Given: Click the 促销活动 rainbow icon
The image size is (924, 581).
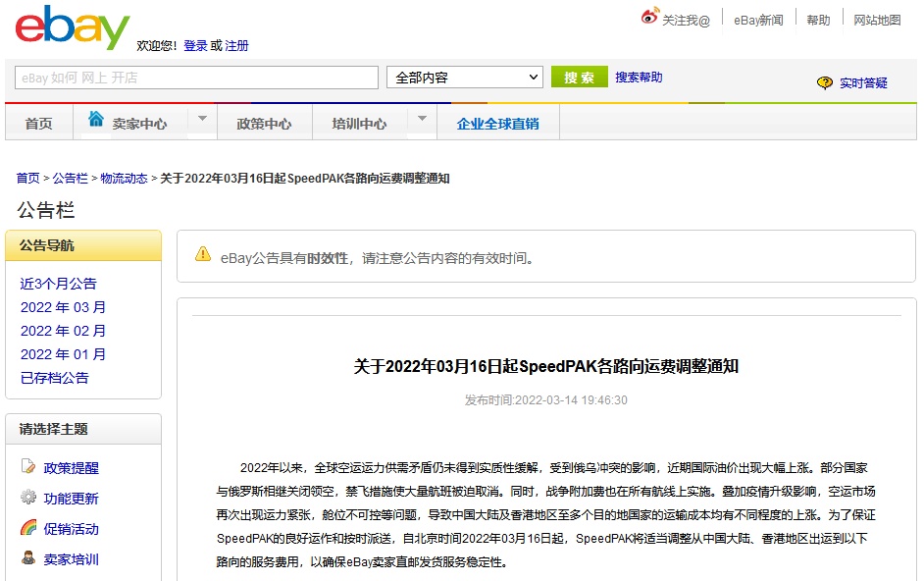Looking at the screenshot, I should pos(27,527).
